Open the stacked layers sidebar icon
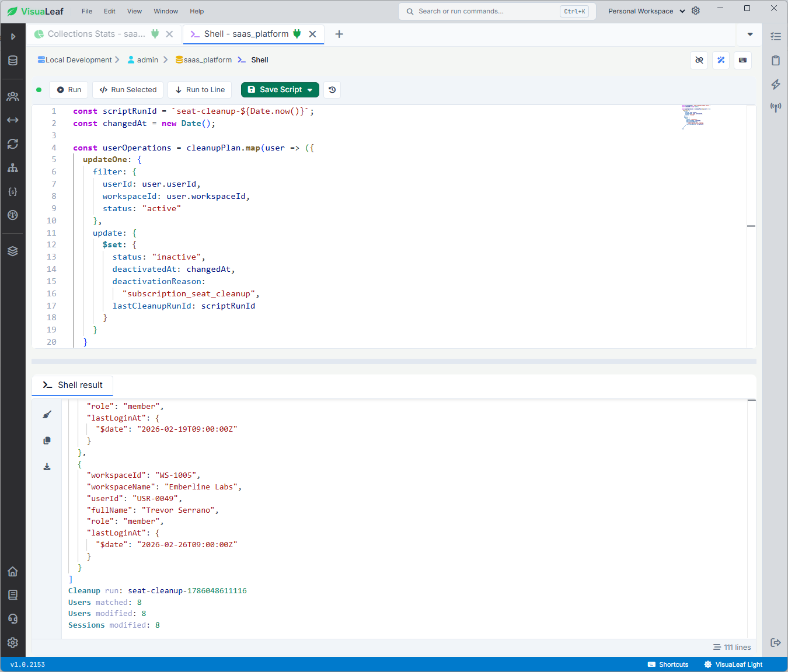Image resolution: width=788 pixels, height=672 pixels. [x=13, y=251]
